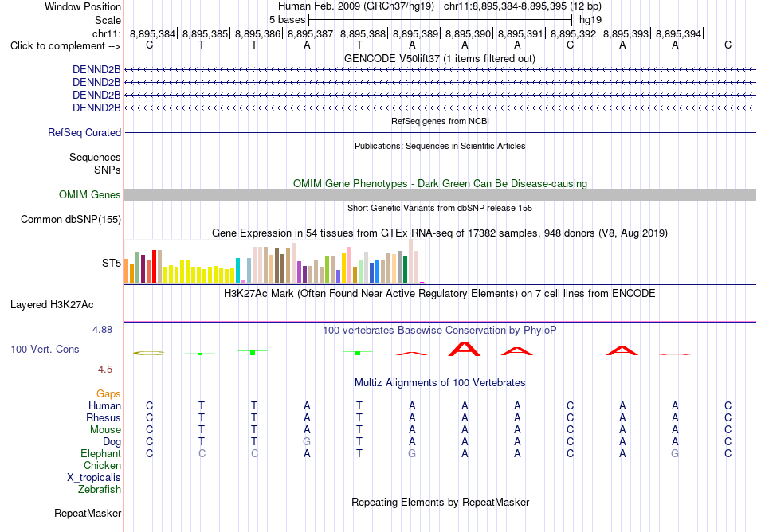
Task: Click the cyan bar in GTEx expression chart
Action: tap(237, 270)
